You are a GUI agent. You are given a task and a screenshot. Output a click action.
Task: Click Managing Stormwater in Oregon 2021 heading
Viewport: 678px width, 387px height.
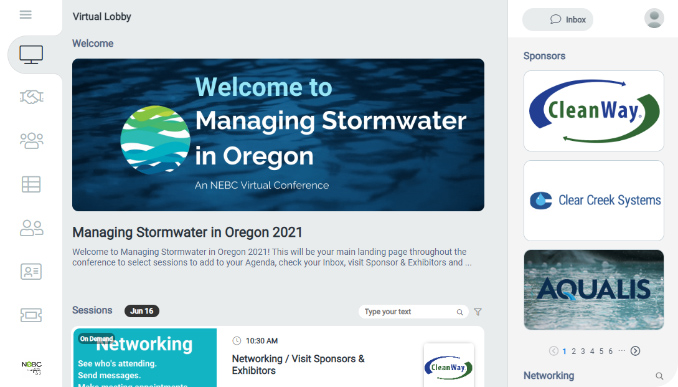coord(187,232)
